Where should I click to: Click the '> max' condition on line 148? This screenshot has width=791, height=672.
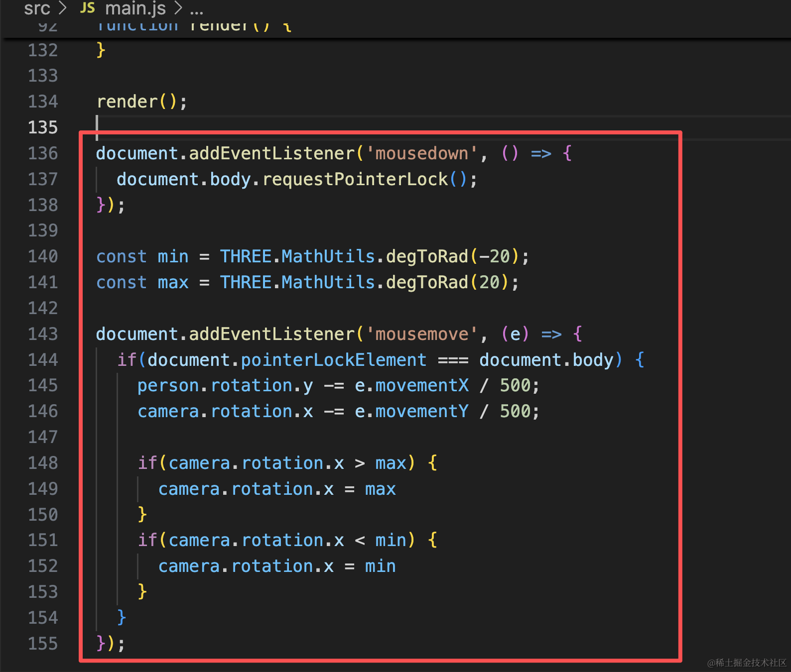point(381,463)
